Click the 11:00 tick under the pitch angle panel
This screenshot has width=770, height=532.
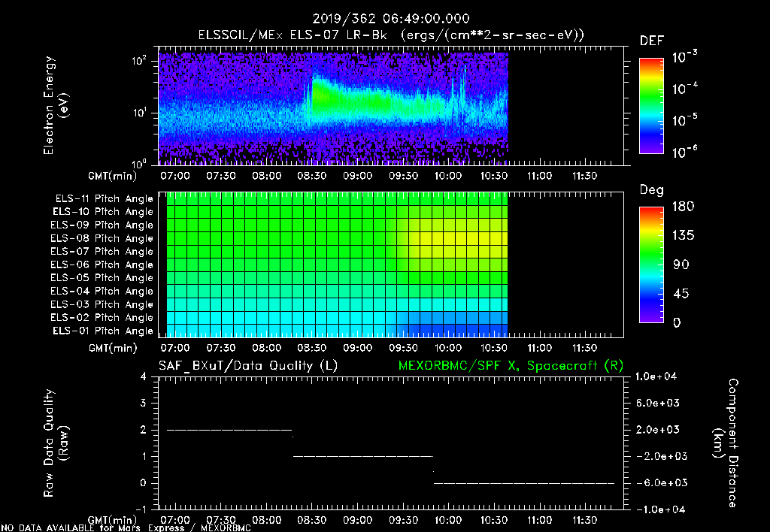[538, 348]
